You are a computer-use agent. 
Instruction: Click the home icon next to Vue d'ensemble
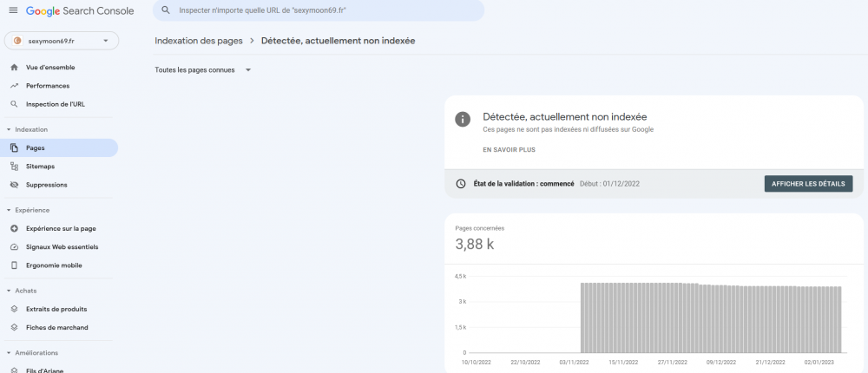point(15,68)
